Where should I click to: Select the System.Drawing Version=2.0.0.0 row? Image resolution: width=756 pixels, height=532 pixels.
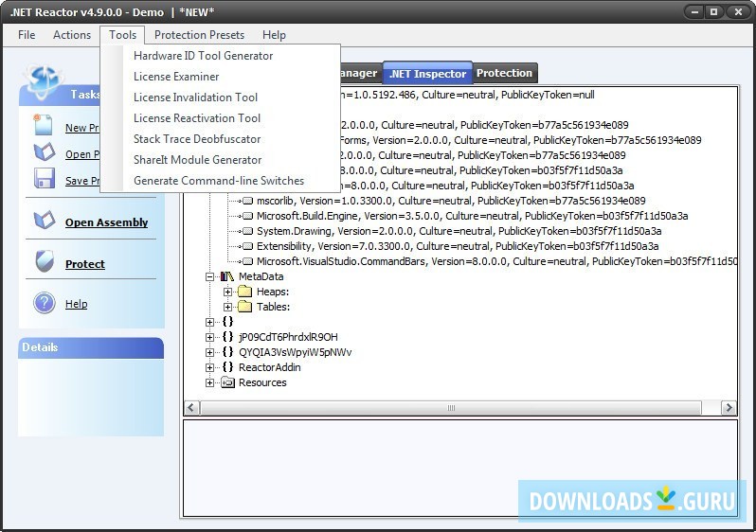pos(459,231)
